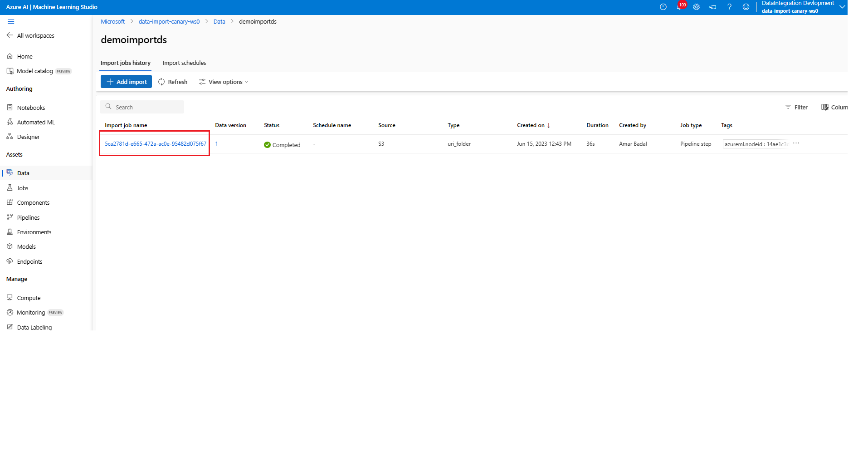
Task: Go to Pipelines in the sidebar
Action: click(x=28, y=217)
